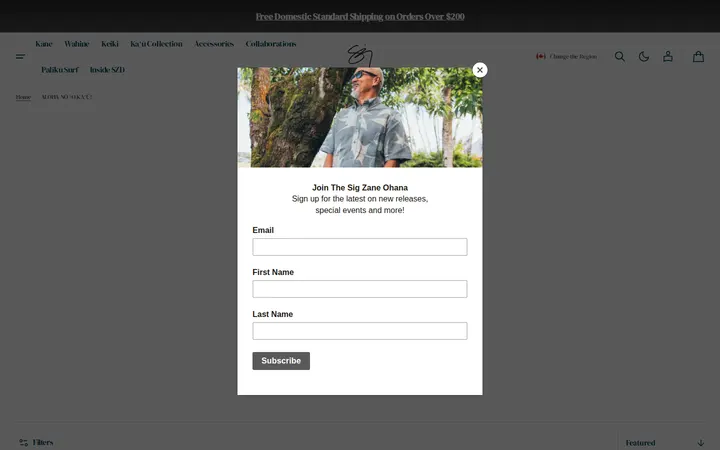This screenshot has width=720, height=450.
Task: Open the shopping bag icon
Action: click(698, 56)
